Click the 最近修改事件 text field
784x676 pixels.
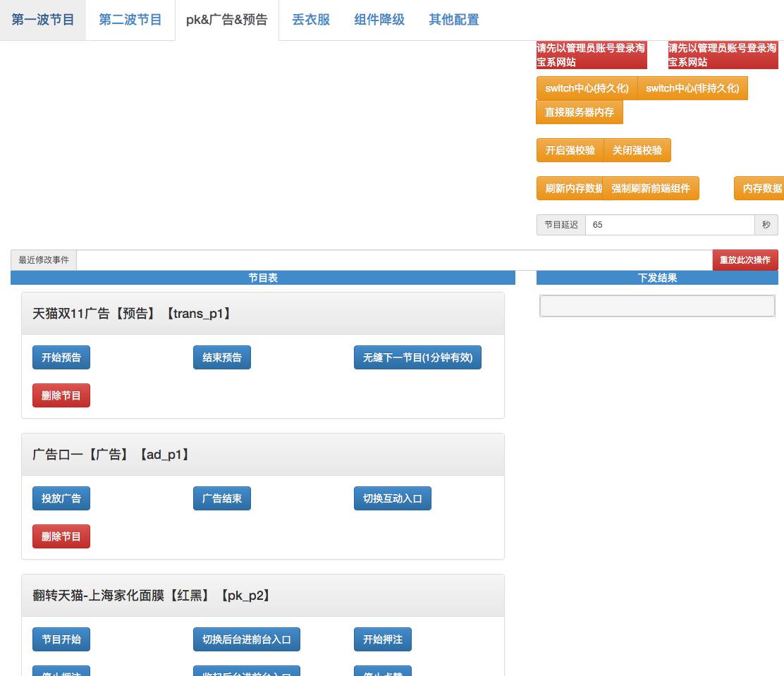click(394, 260)
